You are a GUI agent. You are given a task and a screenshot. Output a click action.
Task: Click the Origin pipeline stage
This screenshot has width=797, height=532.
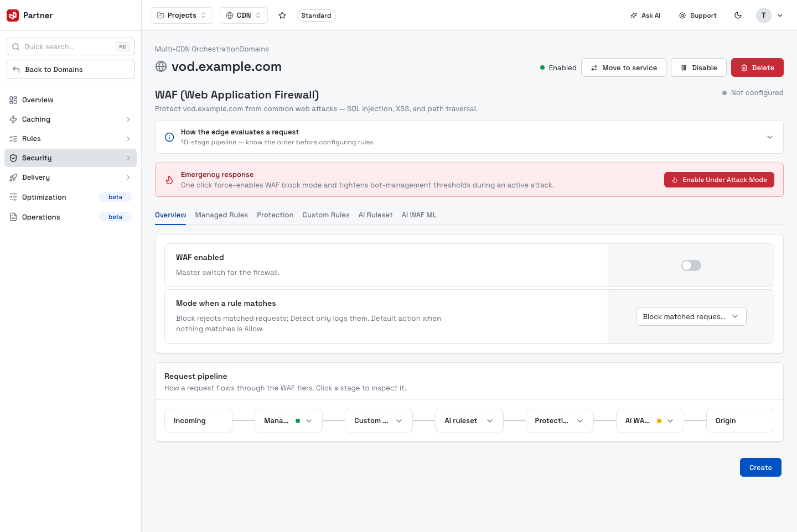(x=740, y=421)
